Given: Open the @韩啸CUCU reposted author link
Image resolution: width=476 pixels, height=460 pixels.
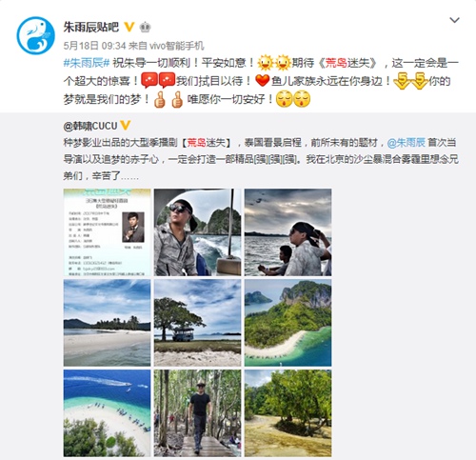Looking at the screenshot, I should click(x=90, y=126).
